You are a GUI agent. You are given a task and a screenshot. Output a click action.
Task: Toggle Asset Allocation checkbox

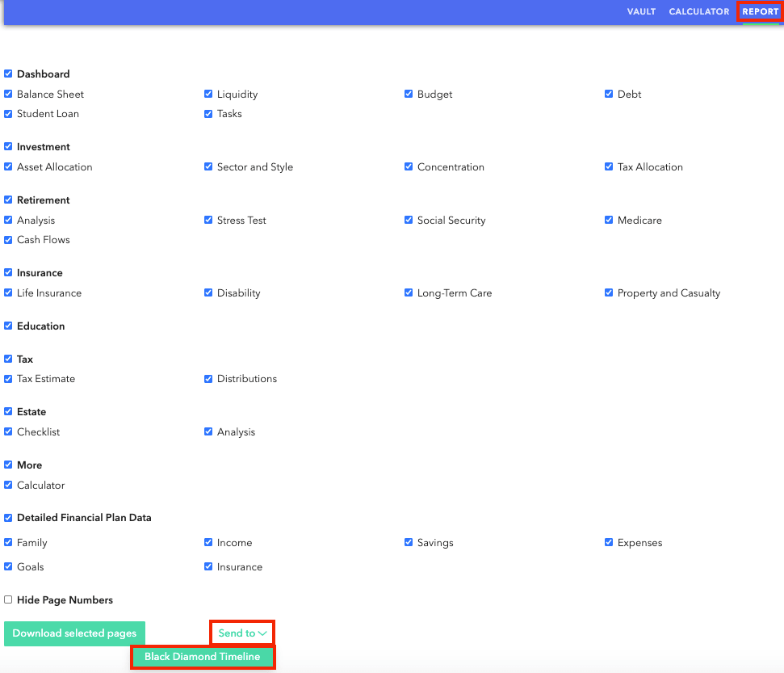point(8,166)
